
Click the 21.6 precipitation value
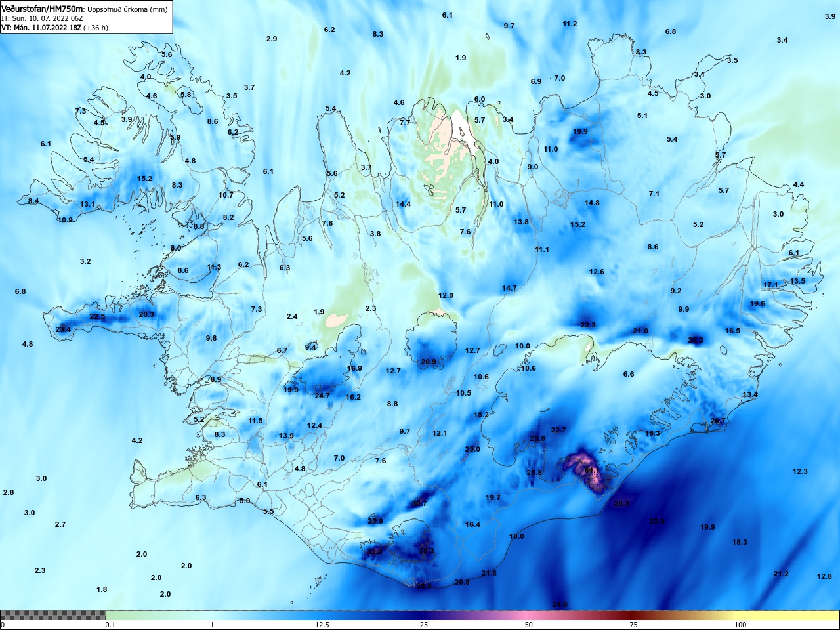(x=489, y=573)
